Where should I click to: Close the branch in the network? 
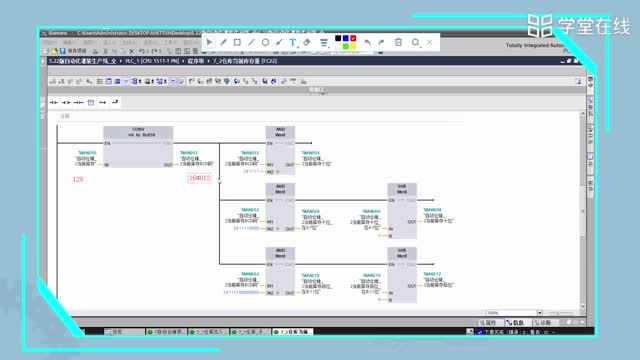pos(115,102)
